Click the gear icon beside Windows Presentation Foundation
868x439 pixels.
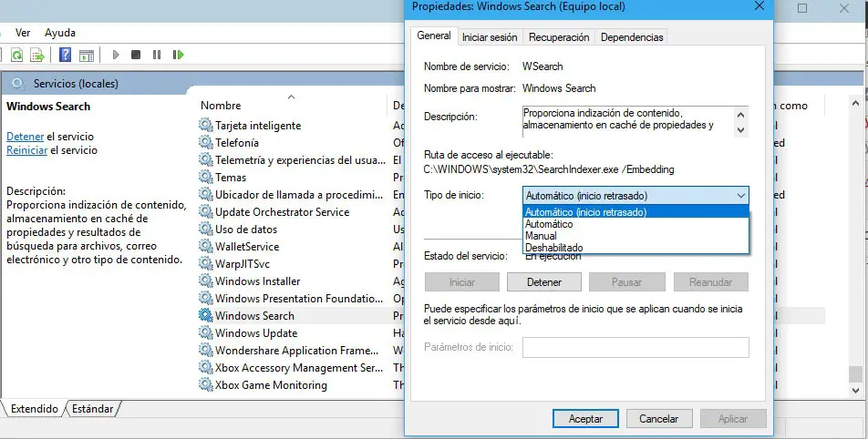pos(206,299)
